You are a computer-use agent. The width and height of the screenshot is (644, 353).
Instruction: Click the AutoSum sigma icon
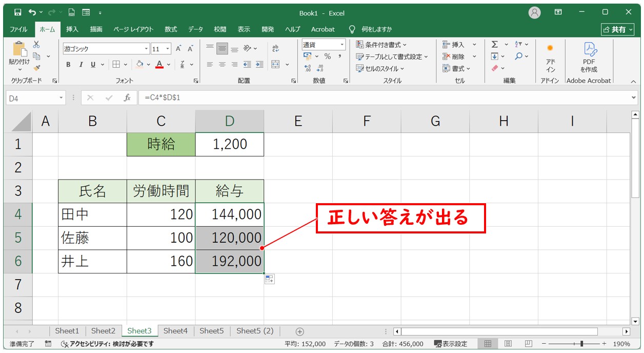pos(495,45)
